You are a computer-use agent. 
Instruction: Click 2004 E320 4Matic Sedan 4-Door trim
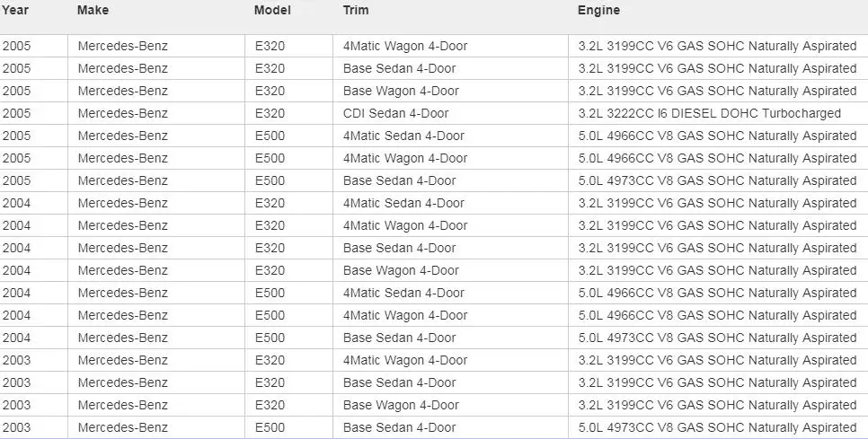click(x=403, y=204)
